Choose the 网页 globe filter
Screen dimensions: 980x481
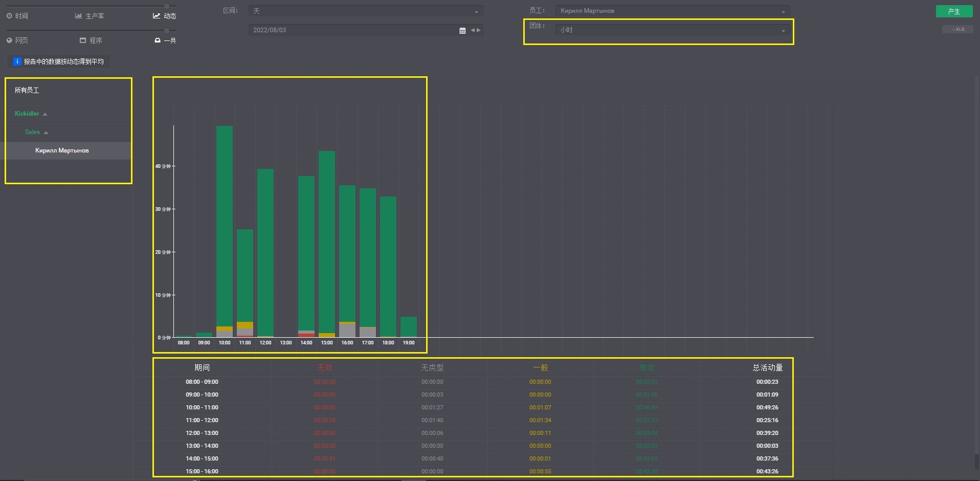point(17,40)
